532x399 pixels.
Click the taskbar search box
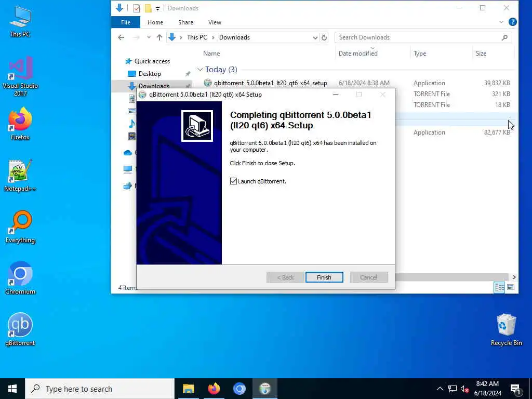100,389
